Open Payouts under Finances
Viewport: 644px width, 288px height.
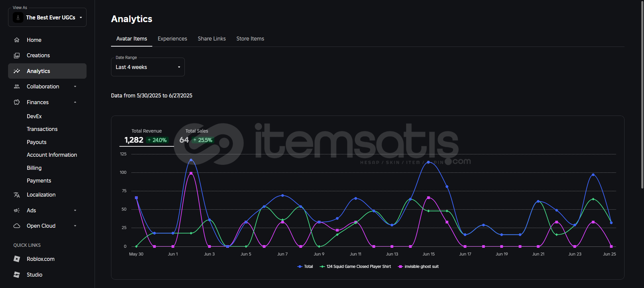pyautogui.click(x=37, y=142)
